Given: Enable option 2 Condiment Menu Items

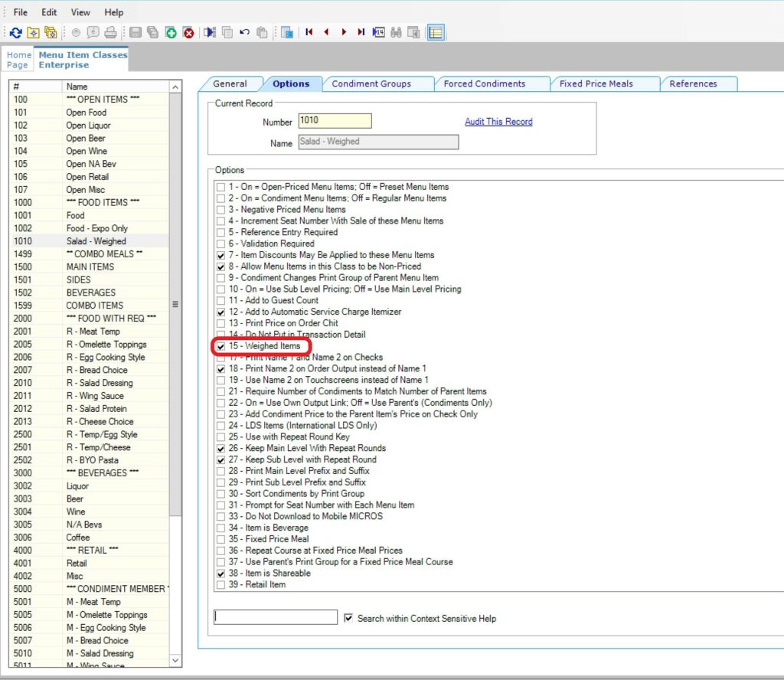Looking at the screenshot, I should 220,199.
